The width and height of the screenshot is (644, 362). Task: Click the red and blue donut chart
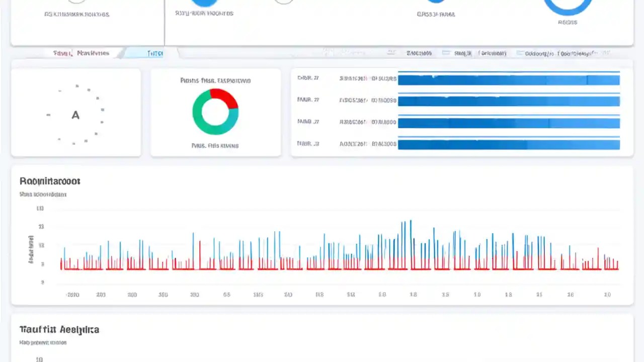click(215, 112)
